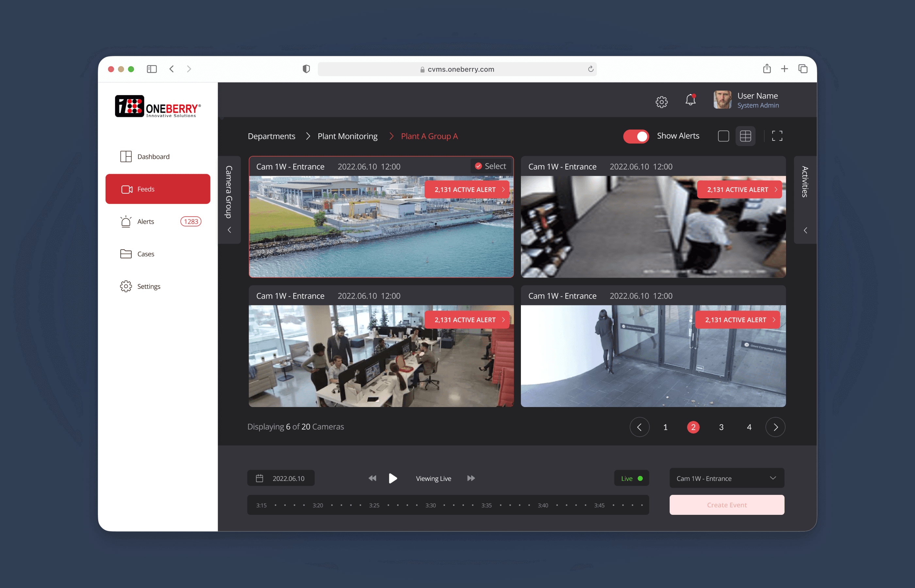Fast forward the video playback
Viewport: 915px width, 588px height.
pos(471,478)
